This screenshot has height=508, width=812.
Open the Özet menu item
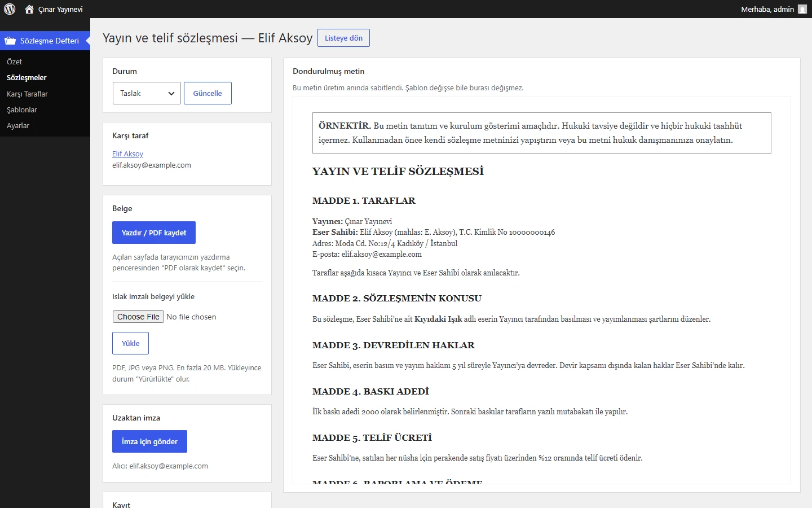[x=14, y=62]
